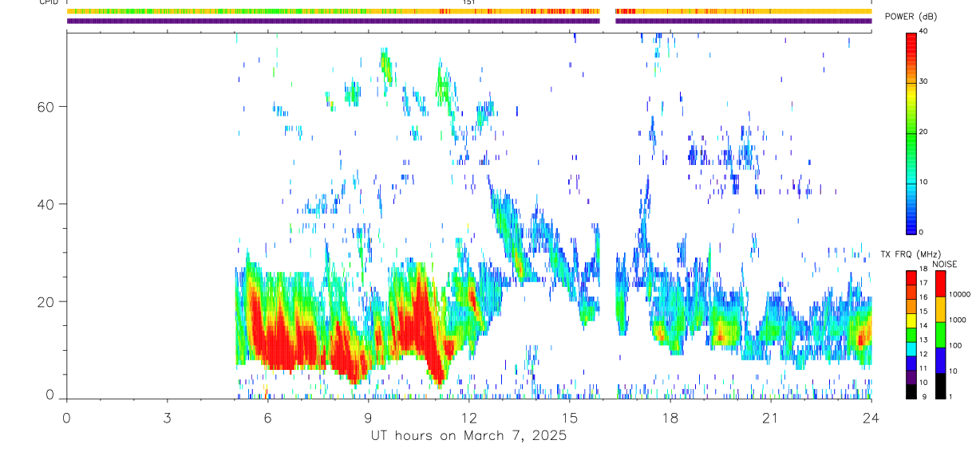Click the cyan 12-13 MHz swatch in TX FRQ legend

click(x=911, y=349)
